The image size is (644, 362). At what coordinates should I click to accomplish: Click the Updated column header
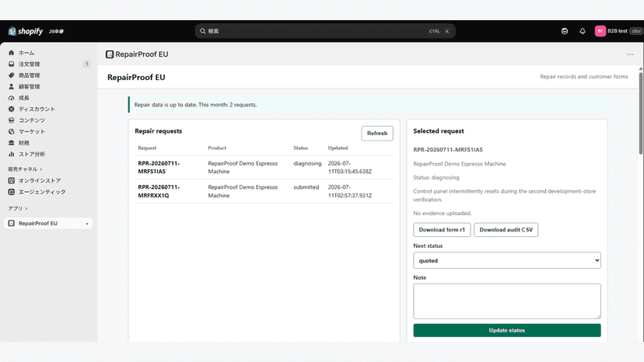(x=338, y=148)
